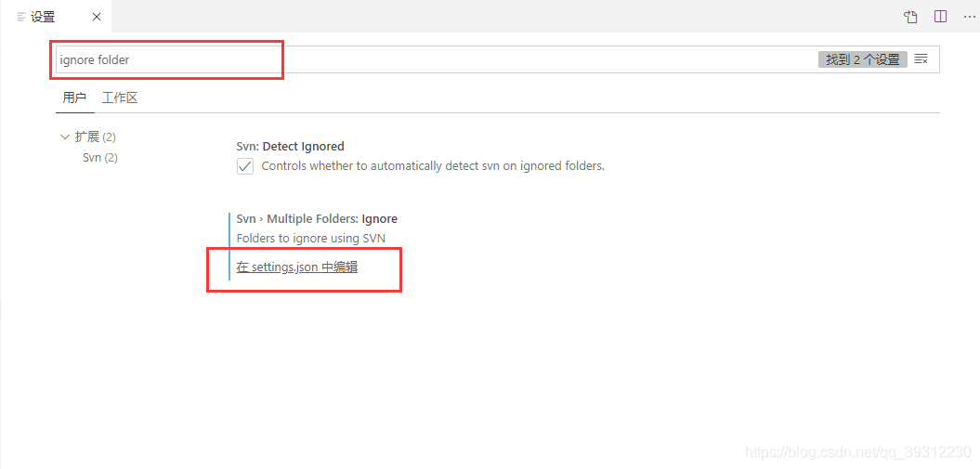Click the 找到 2 个设置 result badge
980x469 pixels.
(863, 59)
